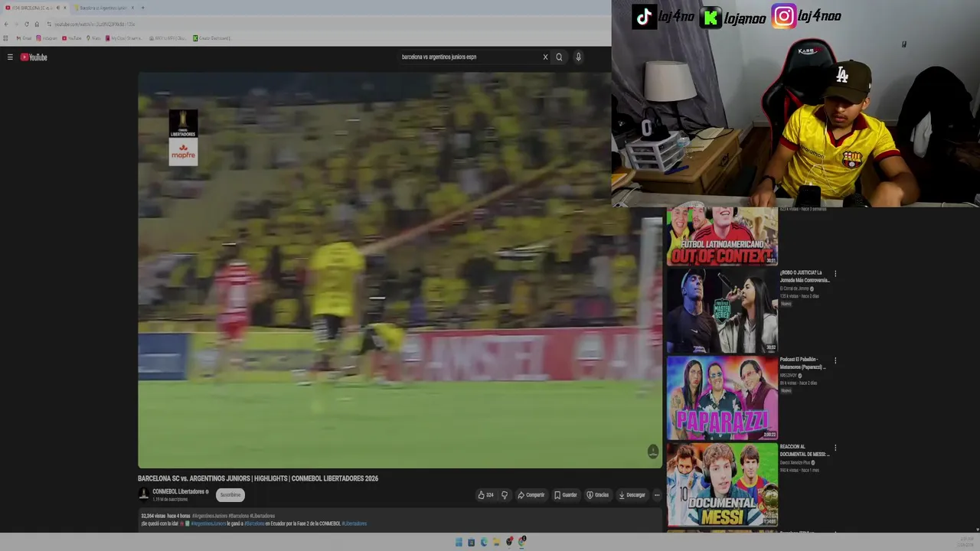
Task: Open the title 'REACCION AL DOCUMENTAL DE MESSI'
Action: [x=804, y=451]
